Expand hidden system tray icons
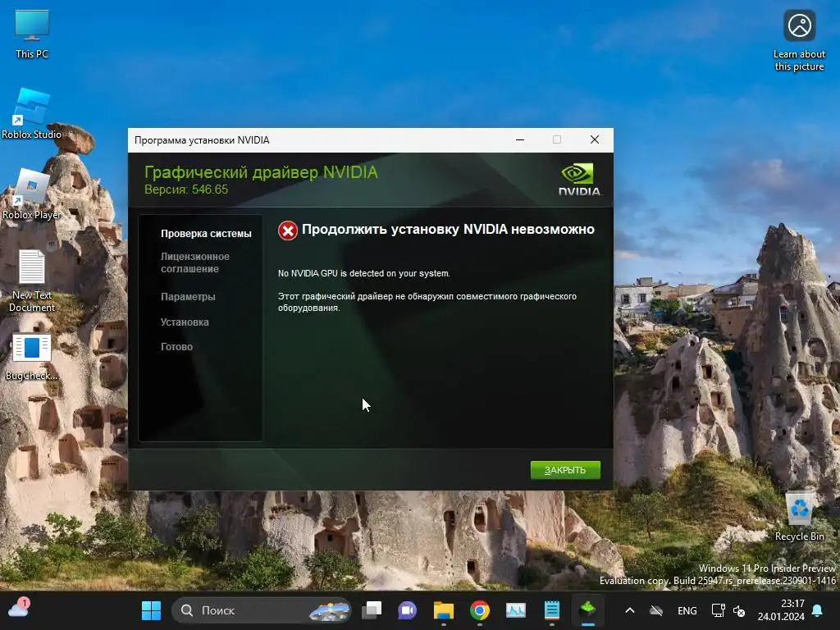 630,610
